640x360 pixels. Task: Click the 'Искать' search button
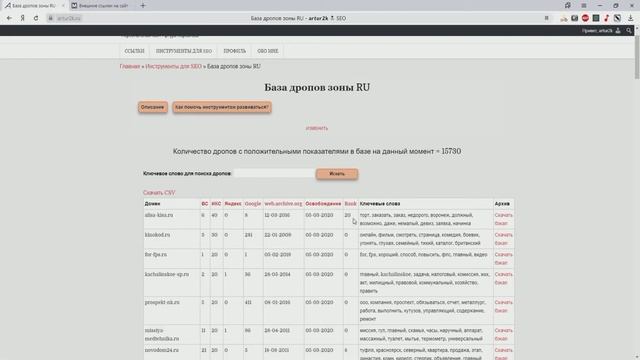(x=337, y=174)
